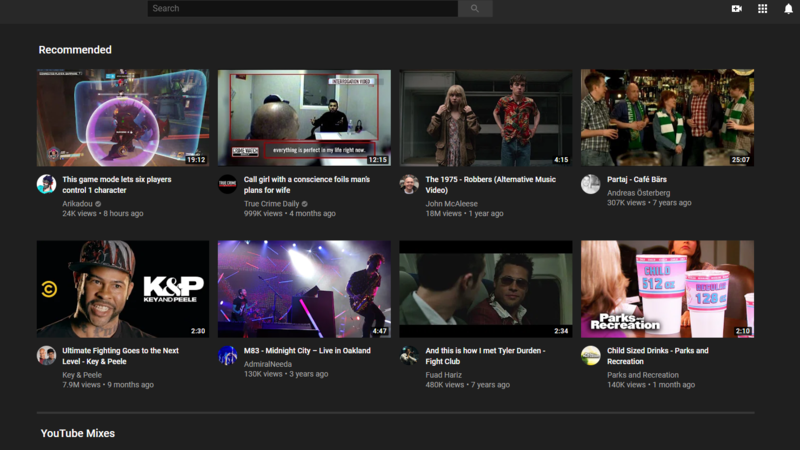
Task: Click '999K views • 4 months ago' text
Action: (x=290, y=214)
